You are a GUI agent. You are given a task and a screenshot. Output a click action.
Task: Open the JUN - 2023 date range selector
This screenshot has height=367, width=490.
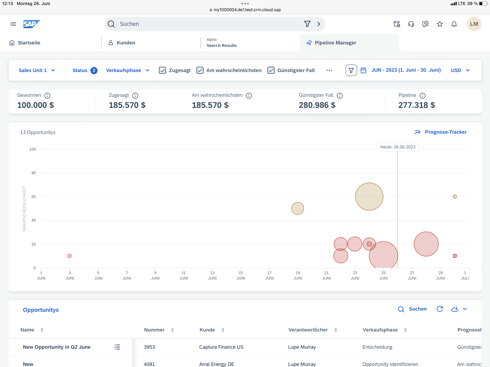pos(406,70)
